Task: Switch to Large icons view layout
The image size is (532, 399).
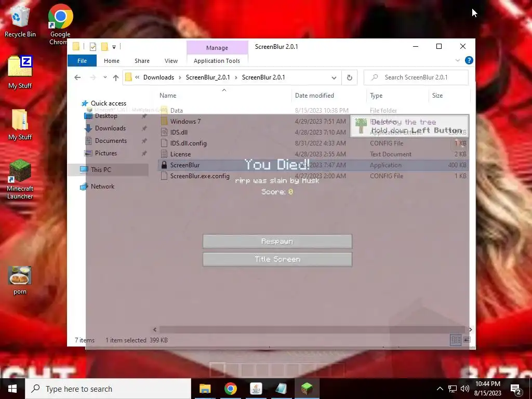Action: [467, 340]
